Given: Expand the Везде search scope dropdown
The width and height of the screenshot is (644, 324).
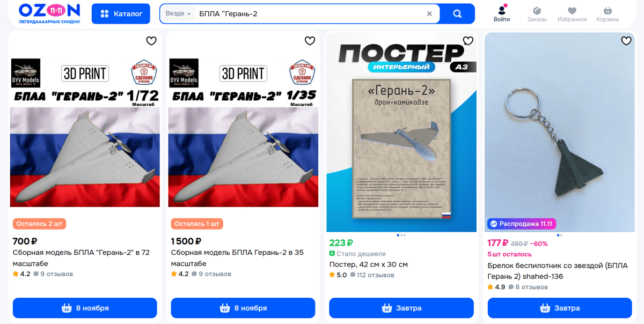Looking at the screenshot, I should 178,14.
